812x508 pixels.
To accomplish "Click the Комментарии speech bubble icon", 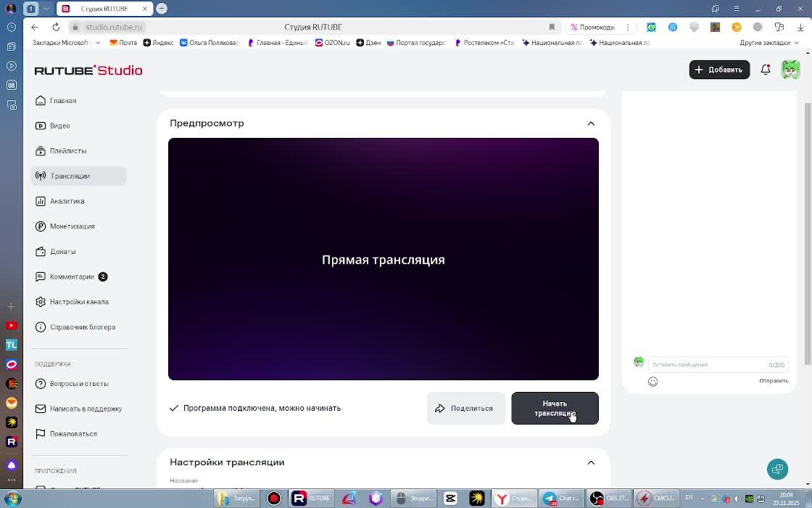I will (x=41, y=276).
